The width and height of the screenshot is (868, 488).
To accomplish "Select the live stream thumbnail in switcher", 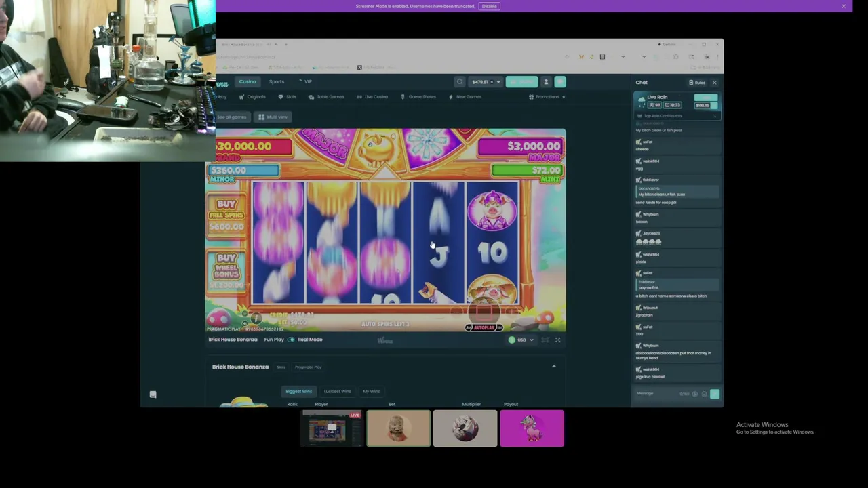I will coord(332,428).
